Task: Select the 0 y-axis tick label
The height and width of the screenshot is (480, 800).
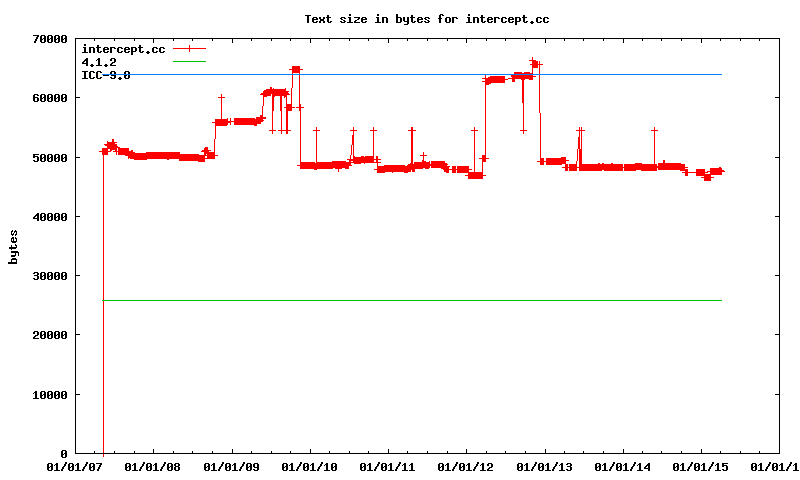Action: (64, 454)
